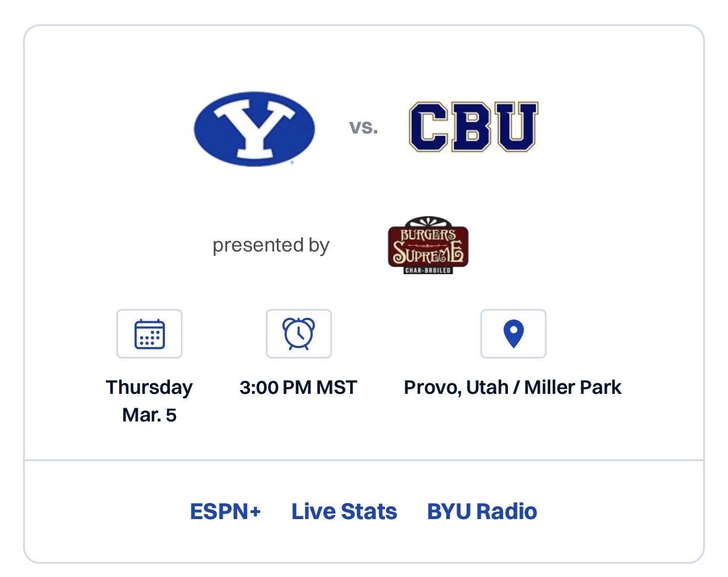728x577 pixels.
Task: Click the Live Stats link
Action: click(344, 511)
